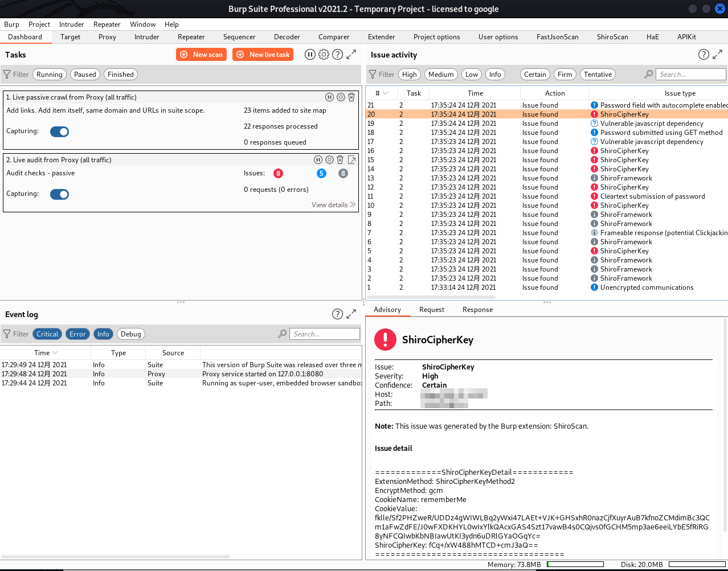Click the Issue activity filter funnel icon

[x=373, y=74]
